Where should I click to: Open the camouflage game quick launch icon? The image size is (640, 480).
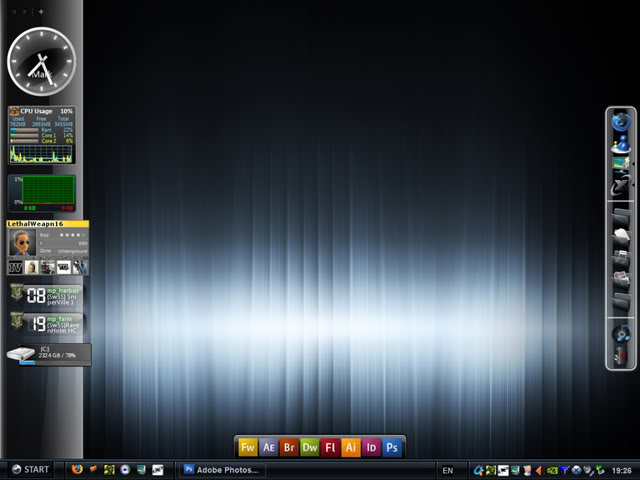(109, 470)
